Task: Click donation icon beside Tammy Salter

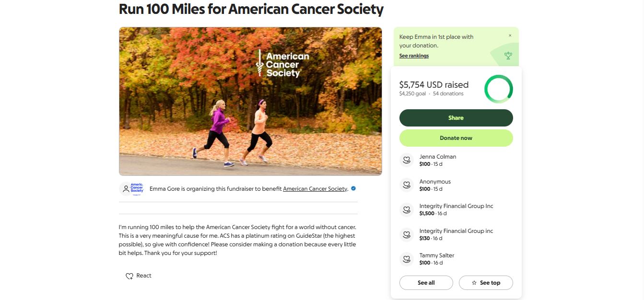Action: click(407, 259)
